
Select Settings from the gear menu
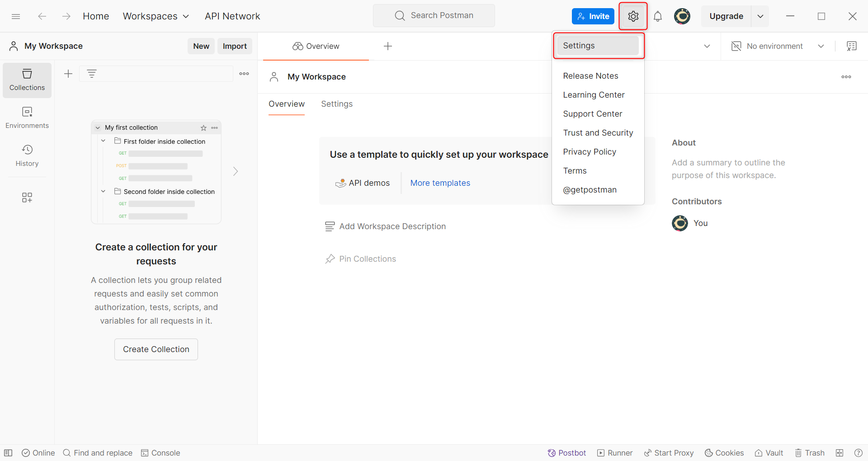[x=598, y=46]
